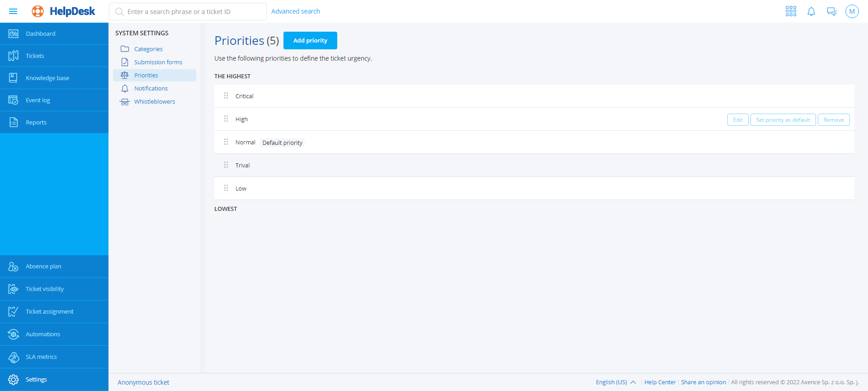Viewport: 868px width, 391px height.
Task: Open the chat messages icon
Action: (831, 11)
